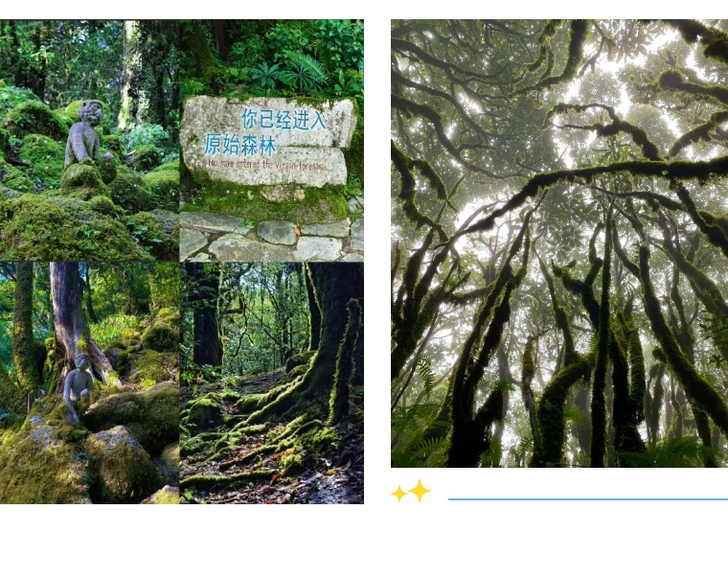Click the larger yellow sparkle star

pyautogui.click(x=420, y=490)
